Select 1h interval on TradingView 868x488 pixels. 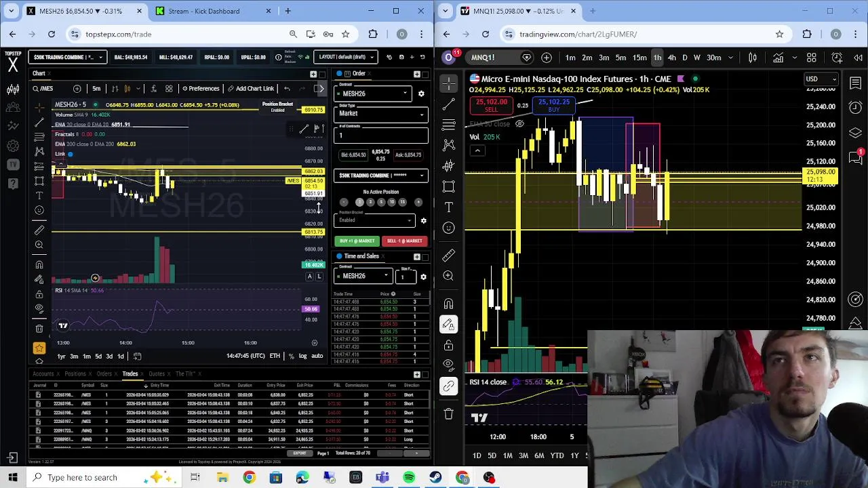(657, 58)
